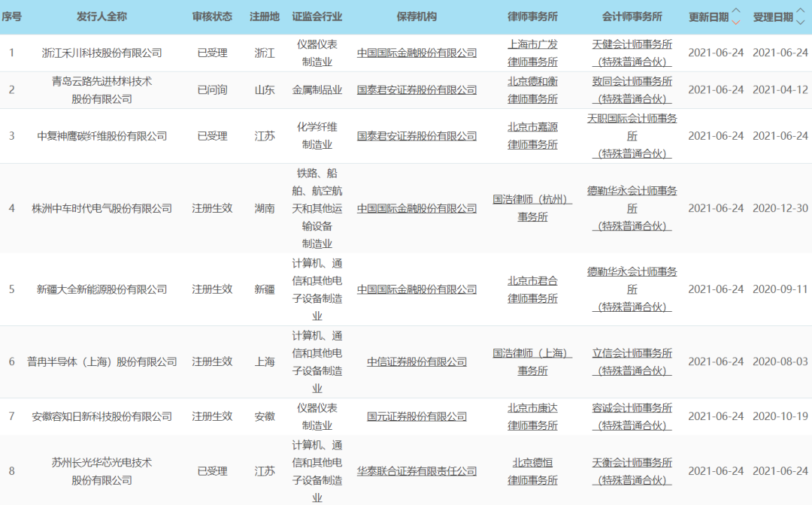The height and width of the screenshot is (505, 812).
Task: Click the 序号 column header
Action: tap(11, 17)
